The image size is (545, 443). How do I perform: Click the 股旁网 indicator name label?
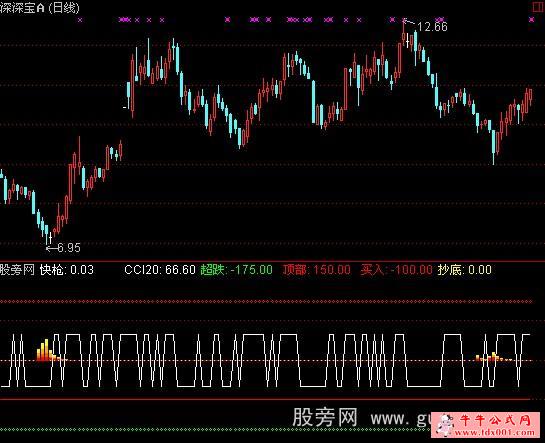[x=17, y=270]
